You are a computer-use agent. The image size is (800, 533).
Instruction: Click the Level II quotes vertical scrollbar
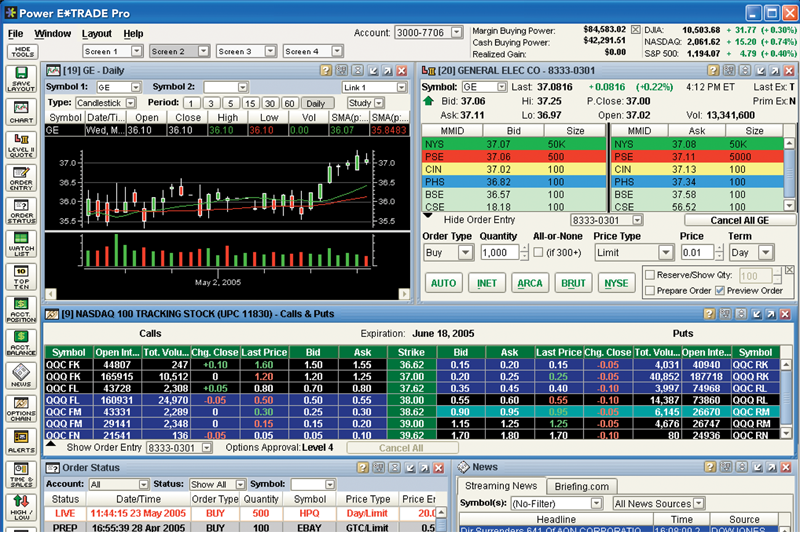[x=789, y=174]
